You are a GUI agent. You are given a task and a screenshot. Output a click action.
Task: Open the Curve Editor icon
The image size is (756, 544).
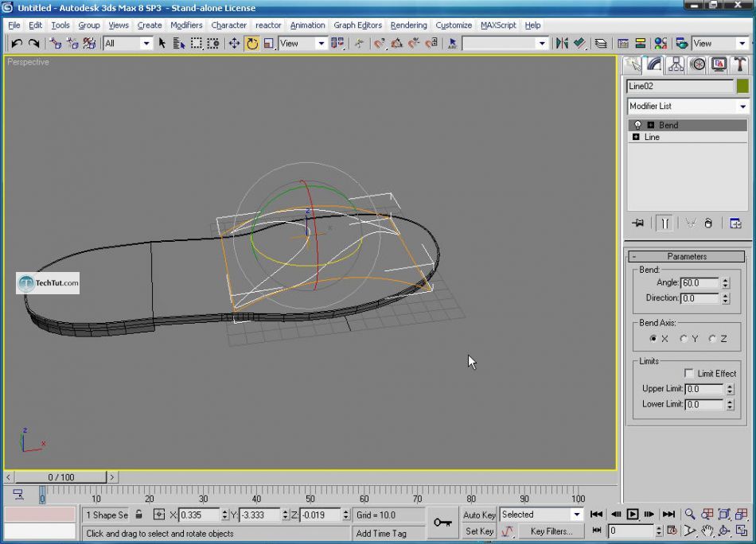coord(623,44)
